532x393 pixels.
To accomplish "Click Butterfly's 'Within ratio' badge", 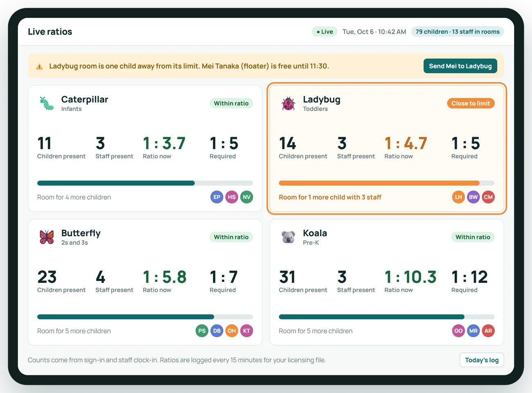I will (x=231, y=237).
